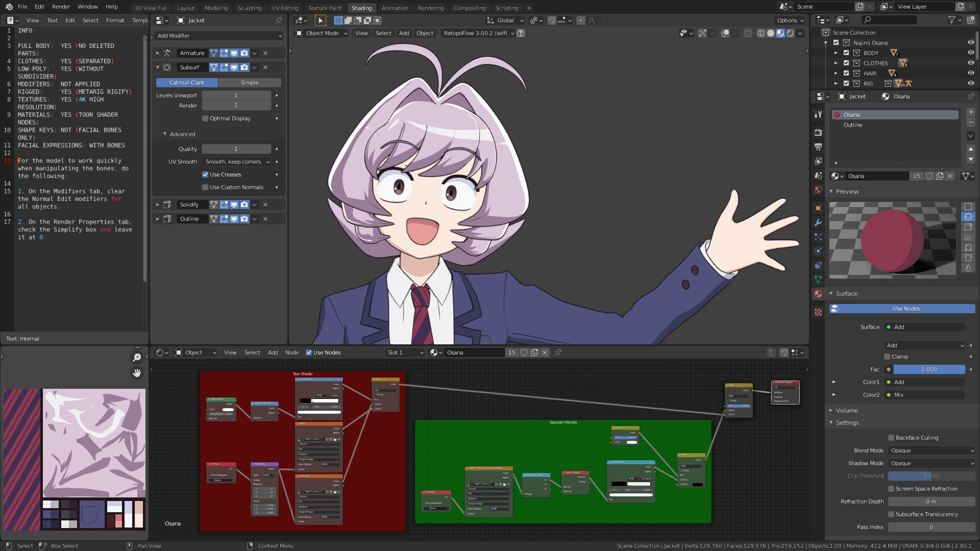980x551 pixels.
Task: Enable Screen Space Refraction checkbox
Action: point(891,489)
